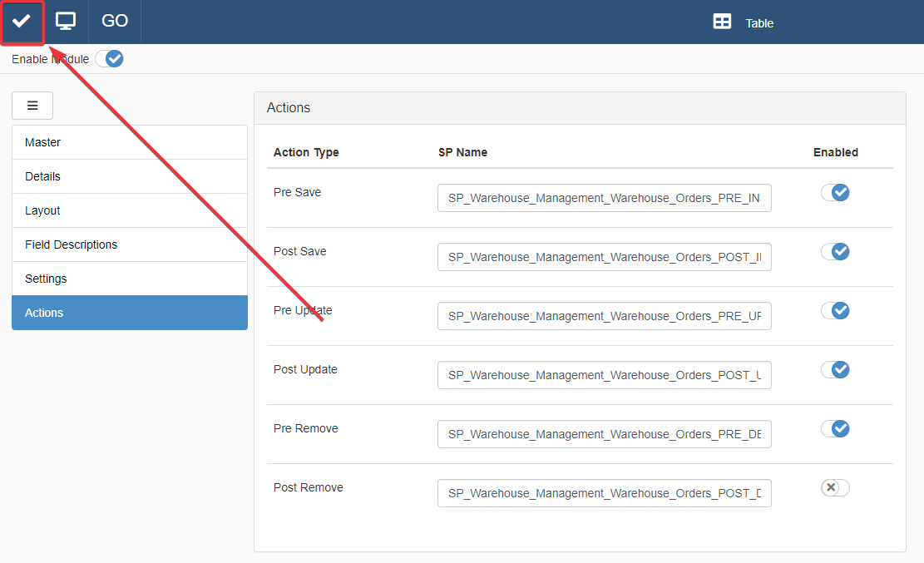Click the monitor preview icon
This screenshot has height=563, width=924.
click(66, 22)
